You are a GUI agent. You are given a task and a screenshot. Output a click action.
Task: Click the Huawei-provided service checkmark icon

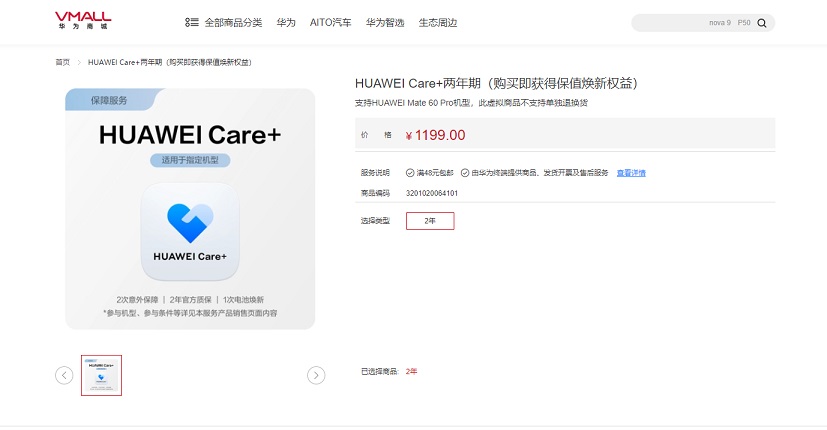(465, 173)
